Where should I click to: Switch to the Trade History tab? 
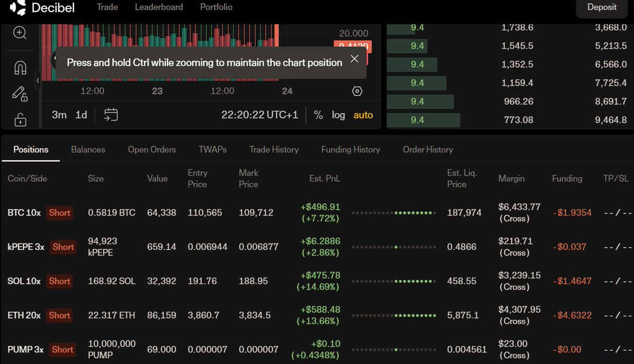click(274, 150)
